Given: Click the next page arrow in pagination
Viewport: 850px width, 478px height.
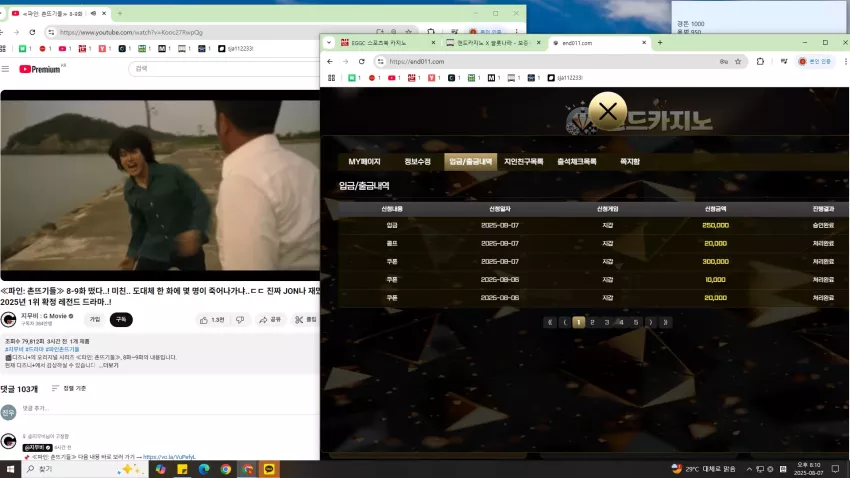Looking at the screenshot, I should click(x=651, y=322).
